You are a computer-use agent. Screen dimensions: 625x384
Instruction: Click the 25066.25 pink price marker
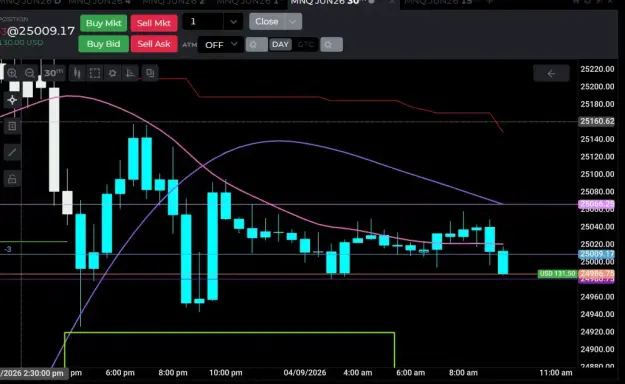point(597,204)
